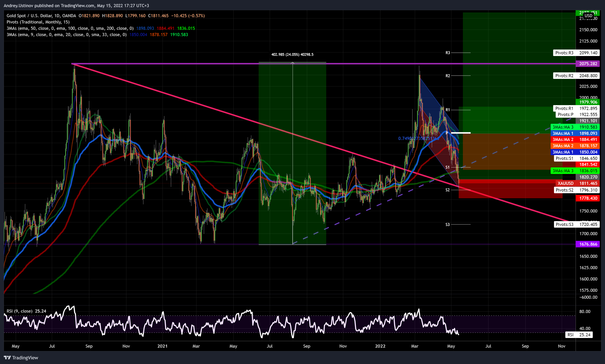Click the 2021 label on time axis
The height and width of the screenshot is (364, 605).
[x=162, y=346]
